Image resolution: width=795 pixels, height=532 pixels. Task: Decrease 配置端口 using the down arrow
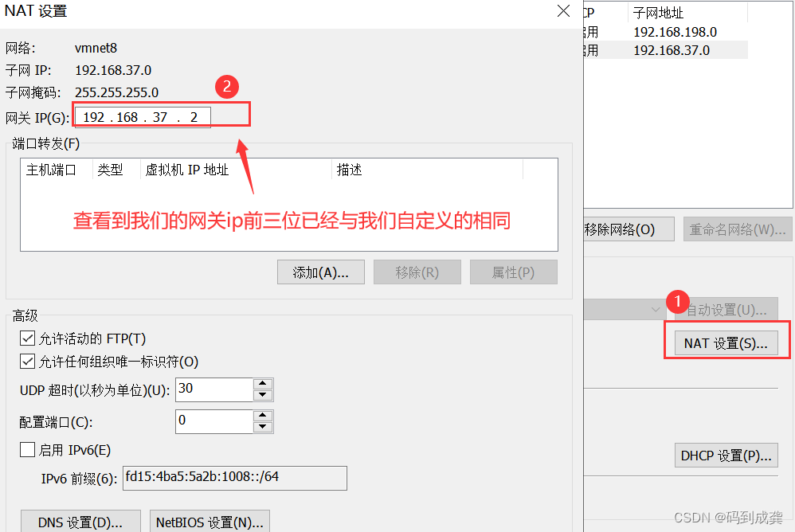(264, 426)
